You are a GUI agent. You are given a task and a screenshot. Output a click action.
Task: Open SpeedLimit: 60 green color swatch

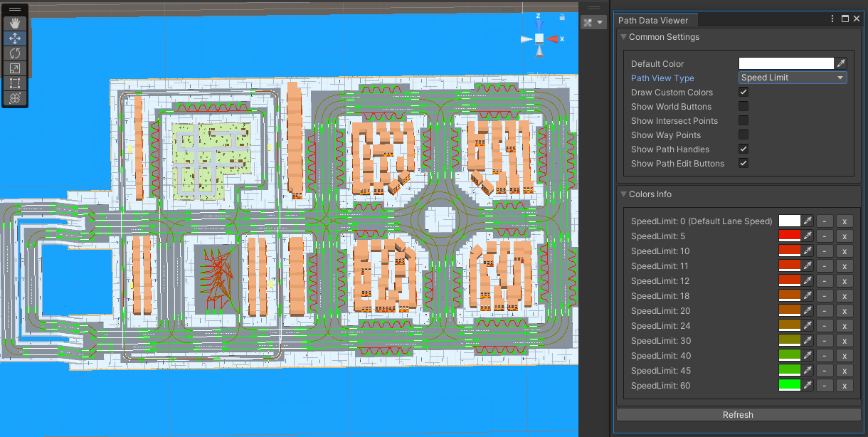pyautogui.click(x=790, y=386)
